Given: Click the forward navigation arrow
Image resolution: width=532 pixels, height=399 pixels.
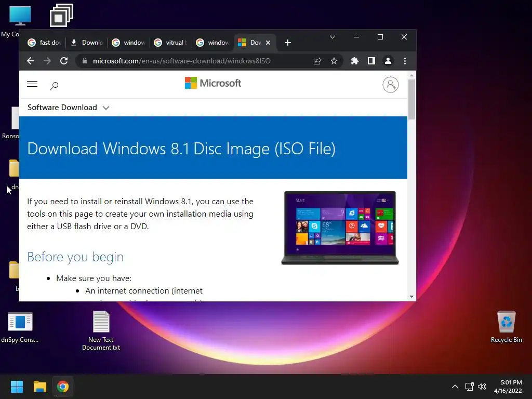Looking at the screenshot, I should point(47,61).
